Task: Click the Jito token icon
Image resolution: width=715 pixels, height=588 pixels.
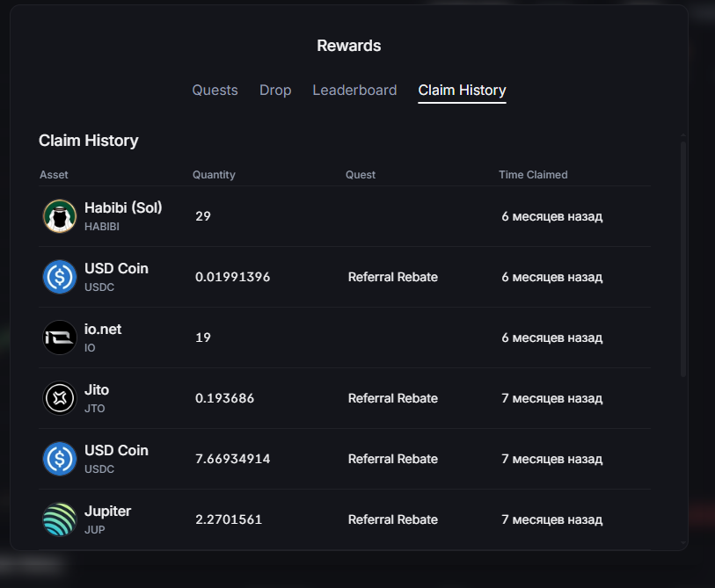Action: (x=60, y=398)
